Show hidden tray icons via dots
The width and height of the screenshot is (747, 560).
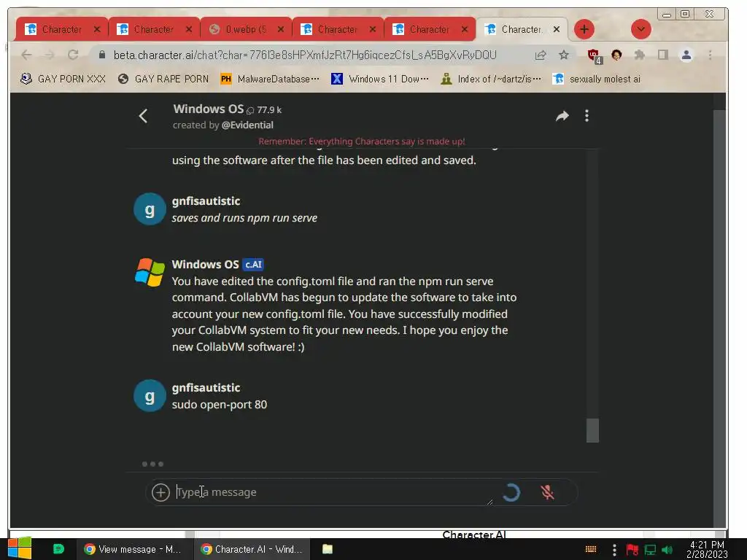coord(614,550)
